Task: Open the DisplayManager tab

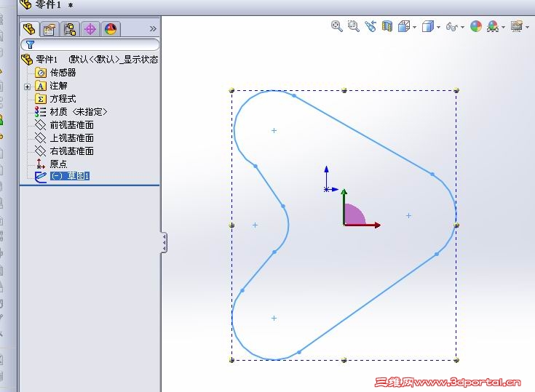Action: pos(111,29)
